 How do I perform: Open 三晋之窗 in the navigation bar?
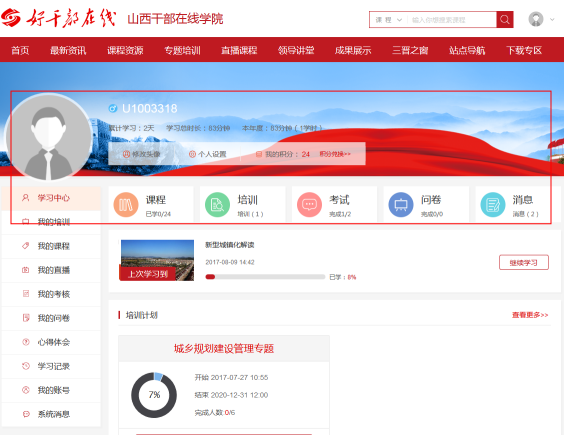pos(410,50)
